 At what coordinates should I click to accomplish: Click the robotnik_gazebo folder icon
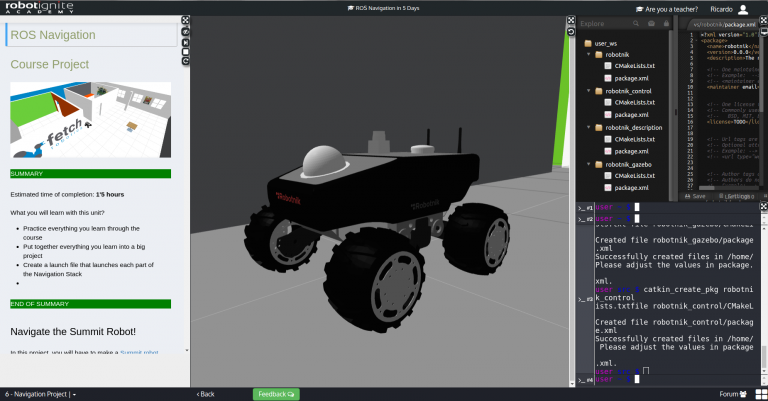[x=599, y=165]
